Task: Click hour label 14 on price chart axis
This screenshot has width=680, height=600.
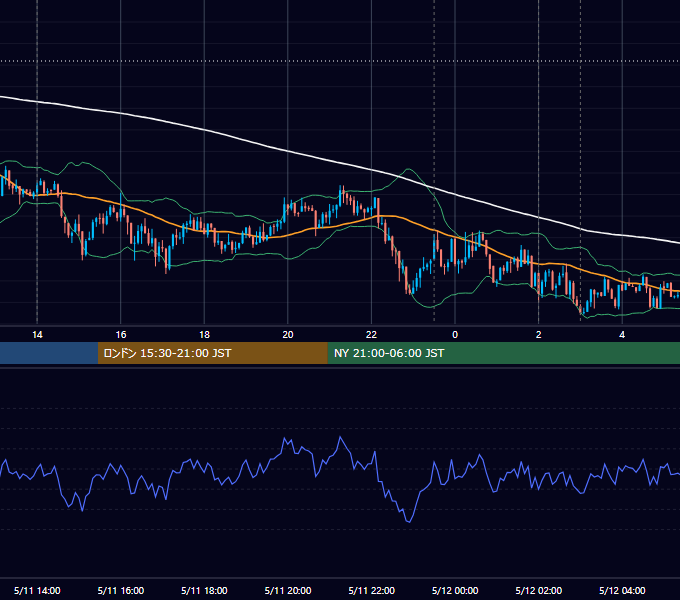Action: click(x=37, y=335)
